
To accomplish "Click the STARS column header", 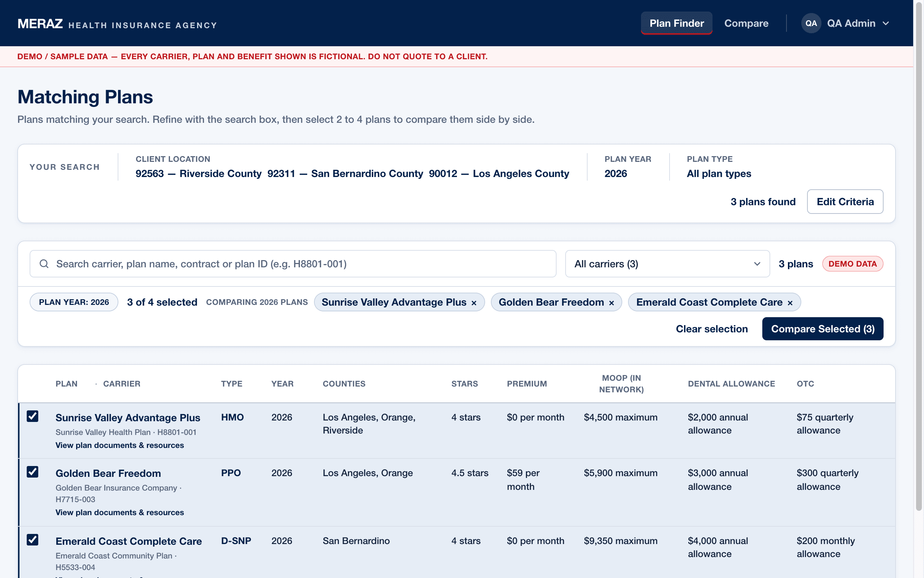I will (464, 383).
